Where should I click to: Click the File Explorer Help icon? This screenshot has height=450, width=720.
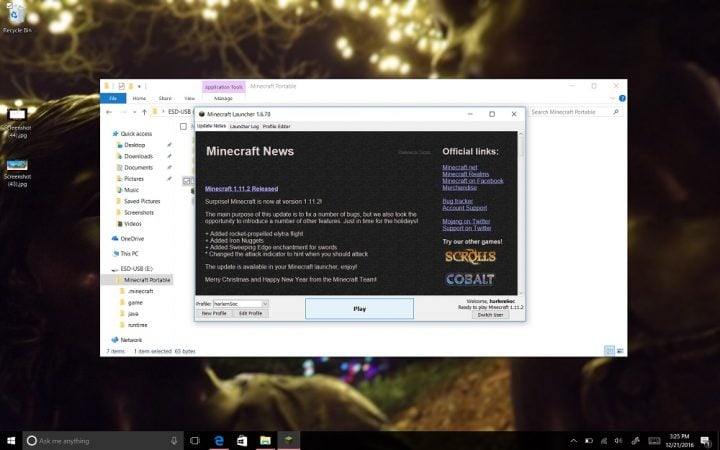622,98
